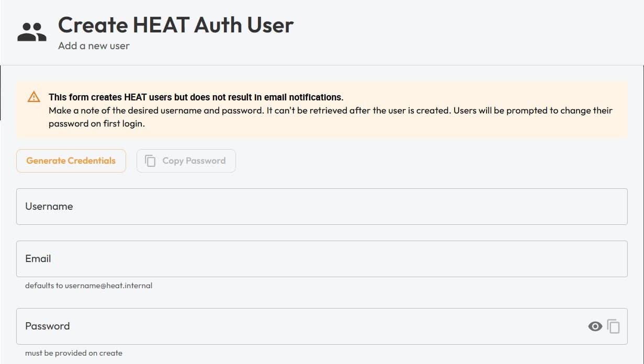Click the alert icon preceding the bold warning text
644x364 pixels.
coord(33,97)
